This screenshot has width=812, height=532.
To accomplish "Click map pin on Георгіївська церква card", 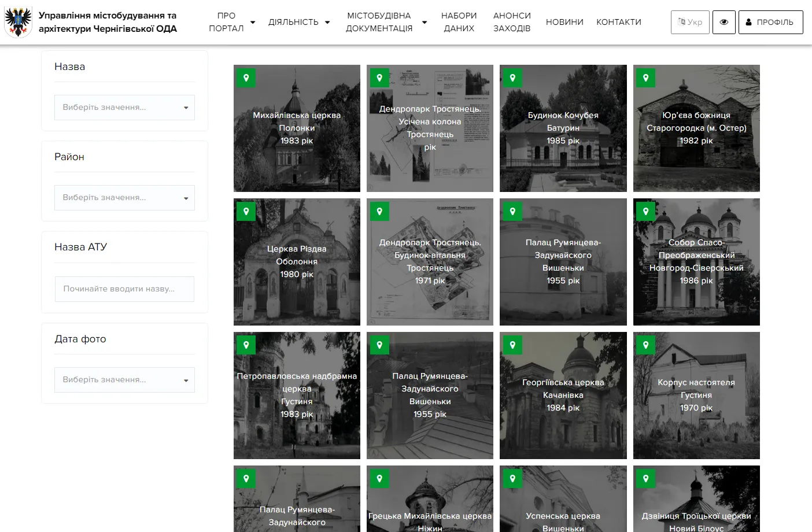I will tap(512, 345).
